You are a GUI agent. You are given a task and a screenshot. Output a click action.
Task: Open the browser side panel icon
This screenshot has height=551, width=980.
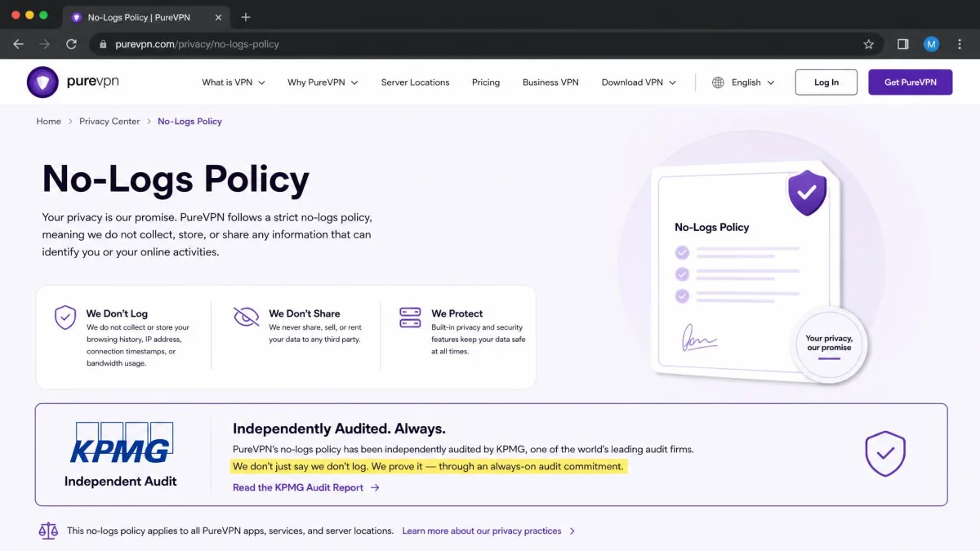coord(903,44)
